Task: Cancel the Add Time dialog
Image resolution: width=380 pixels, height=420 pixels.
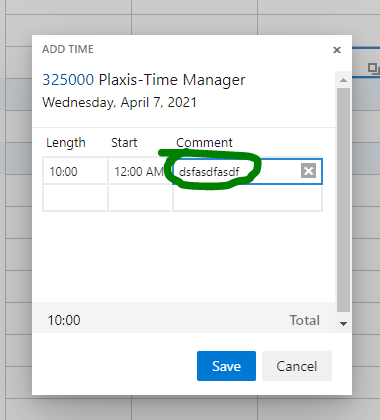Action: tap(297, 366)
